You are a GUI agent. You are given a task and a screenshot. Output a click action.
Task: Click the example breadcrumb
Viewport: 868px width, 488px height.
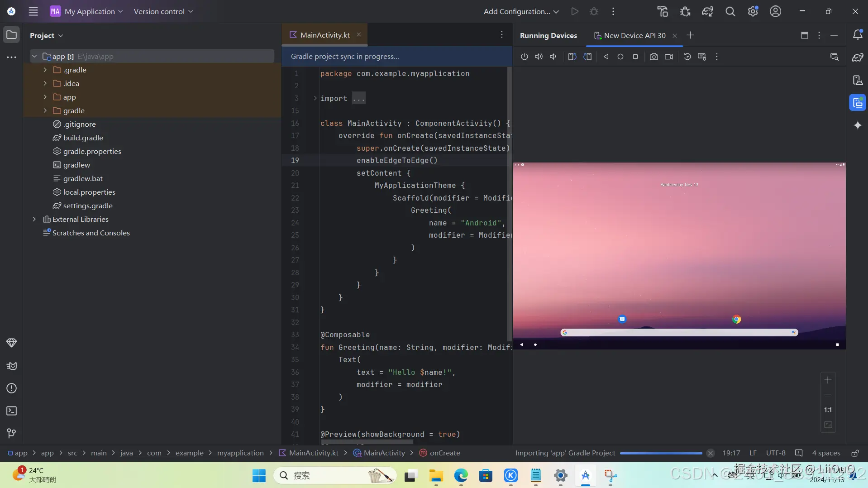click(189, 453)
